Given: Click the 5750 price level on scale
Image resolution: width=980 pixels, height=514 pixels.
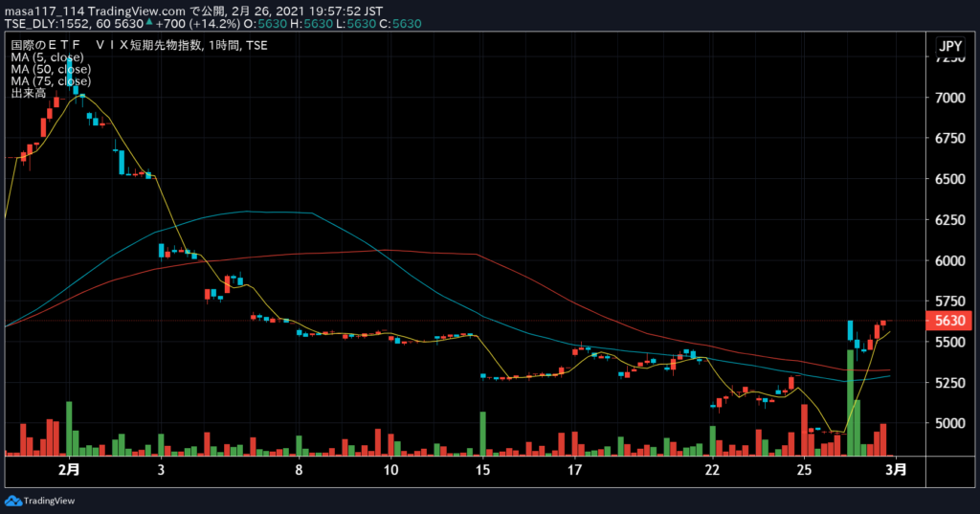Looking at the screenshot, I should click(x=950, y=302).
